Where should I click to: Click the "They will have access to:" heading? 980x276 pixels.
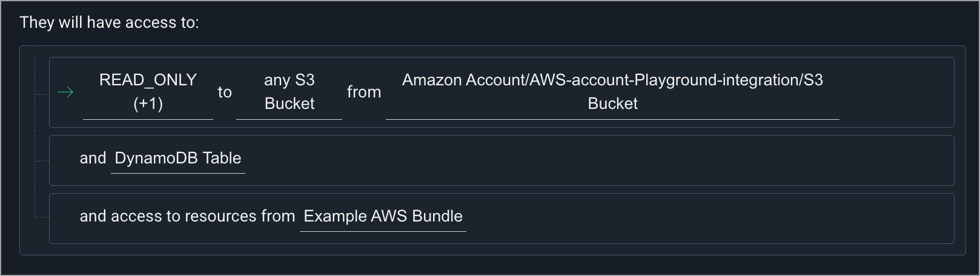point(109,23)
